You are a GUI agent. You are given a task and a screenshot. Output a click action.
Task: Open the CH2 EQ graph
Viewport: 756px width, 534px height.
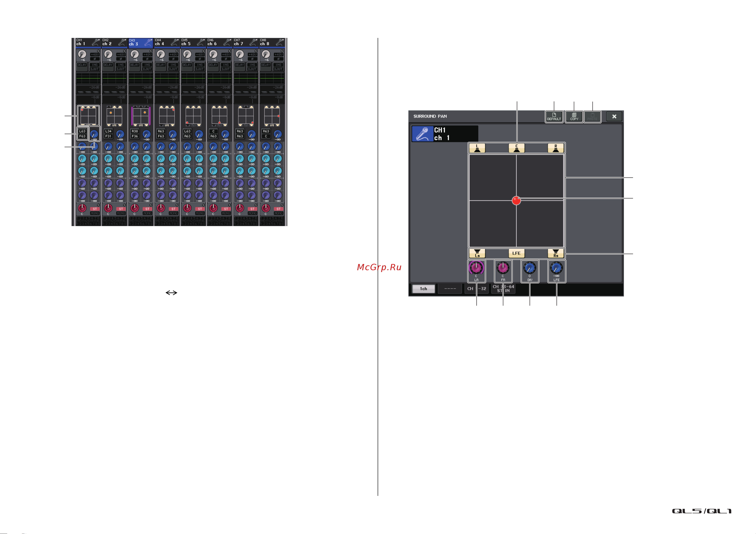[114, 79]
